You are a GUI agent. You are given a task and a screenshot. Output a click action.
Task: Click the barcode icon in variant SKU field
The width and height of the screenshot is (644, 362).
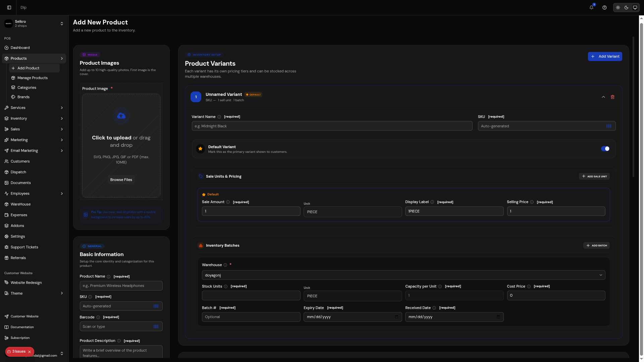pyautogui.click(x=609, y=126)
